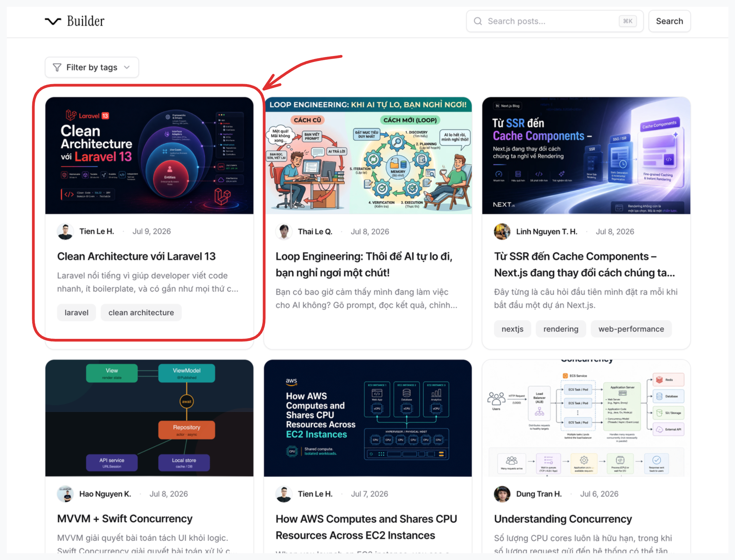Click author name Hao Nguyen K.

(105, 494)
